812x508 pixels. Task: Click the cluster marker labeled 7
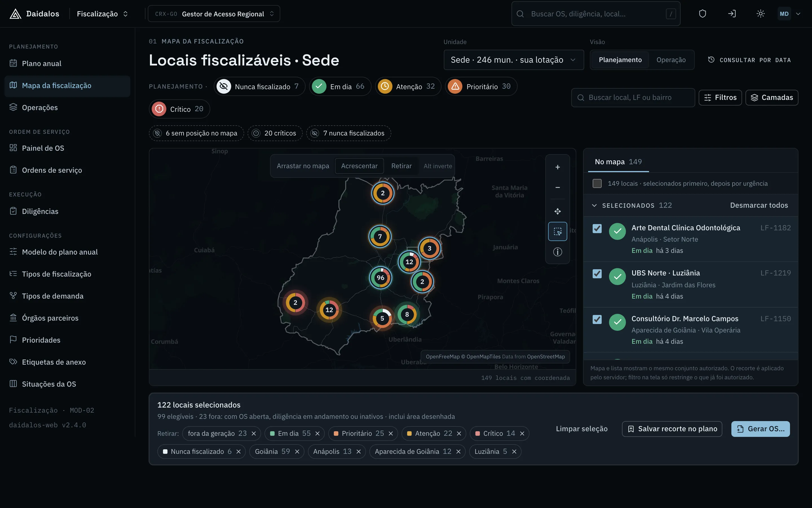380,236
